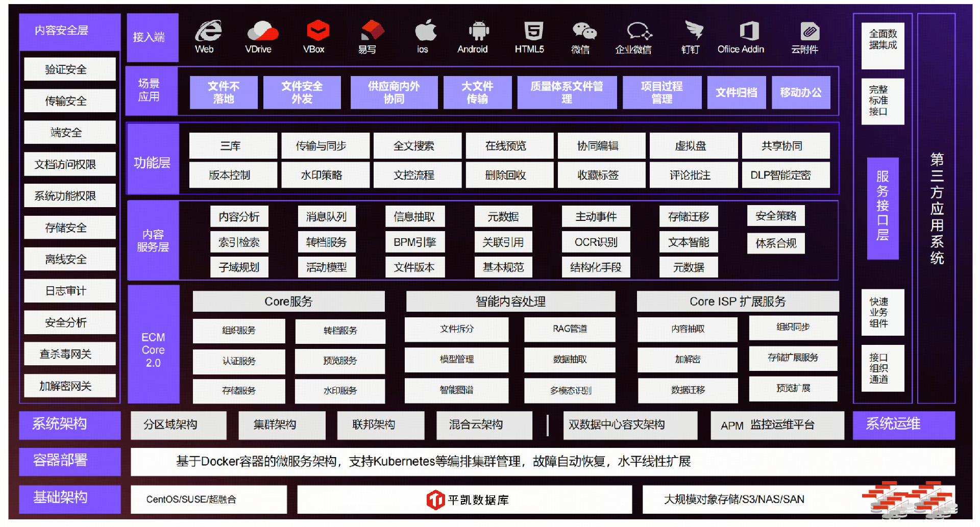Open the 文件不落地 scenario block

pyautogui.click(x=223, y=92)
